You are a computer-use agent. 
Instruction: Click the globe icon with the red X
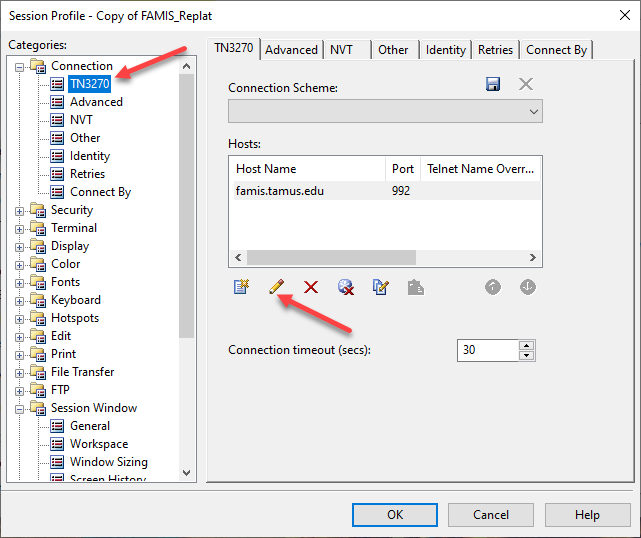[346, 287]
